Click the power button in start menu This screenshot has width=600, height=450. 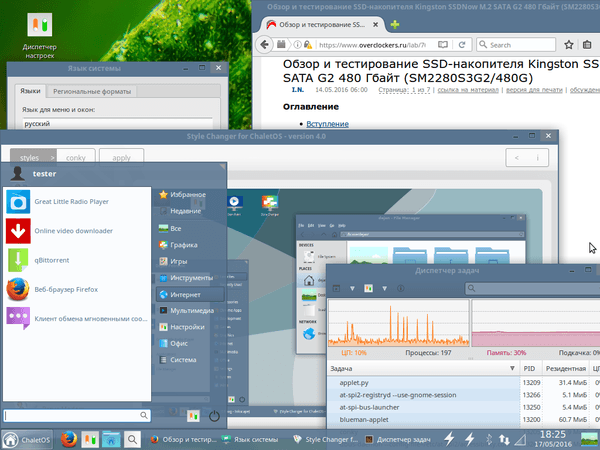coord(214,416)
